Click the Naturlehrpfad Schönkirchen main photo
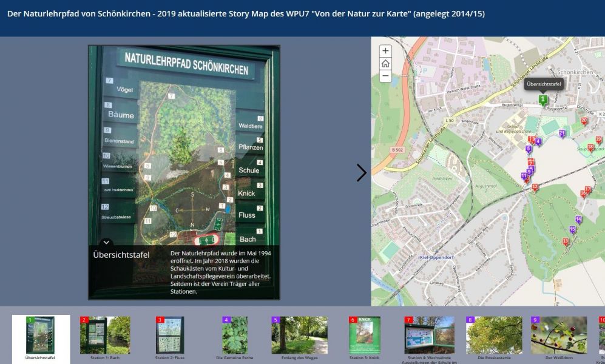This screenshot has width=605, height=364. 184,146
